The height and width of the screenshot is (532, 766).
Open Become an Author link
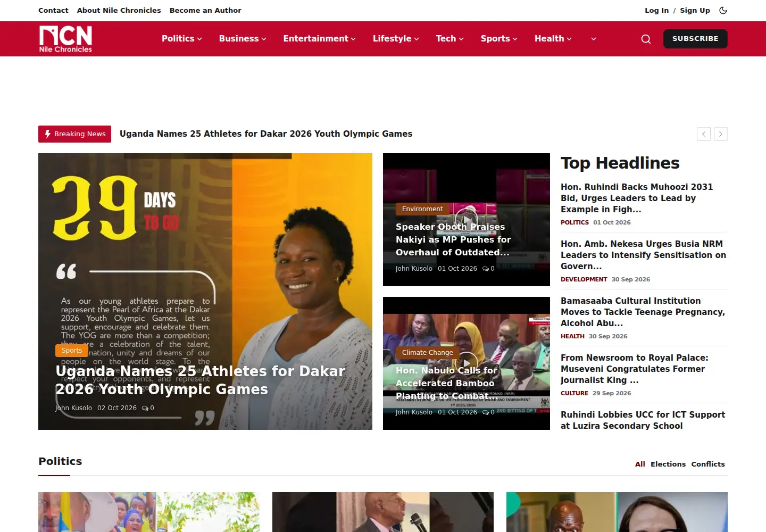[x=205, y=10]
